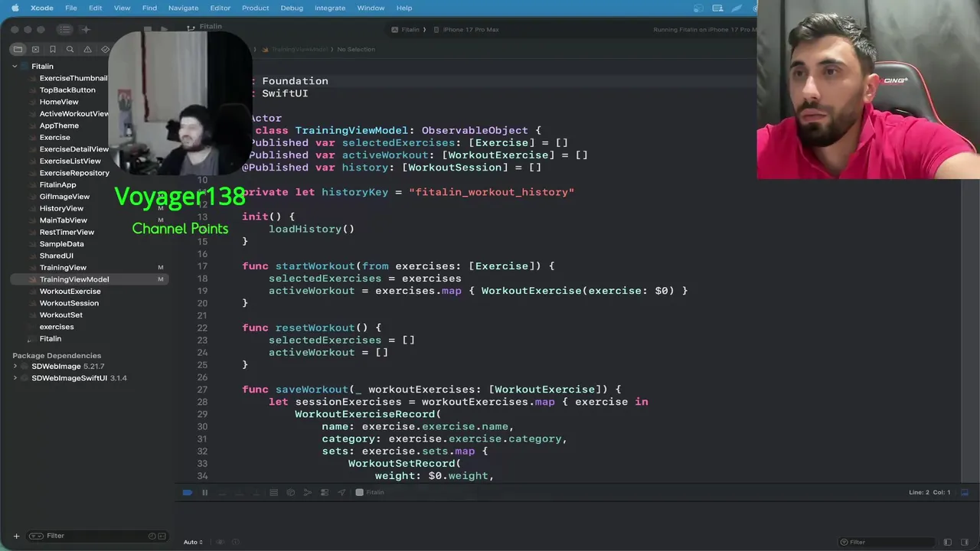Open the Issue navigator warning icon
980x551 pixels.
(x=87, y=49)
